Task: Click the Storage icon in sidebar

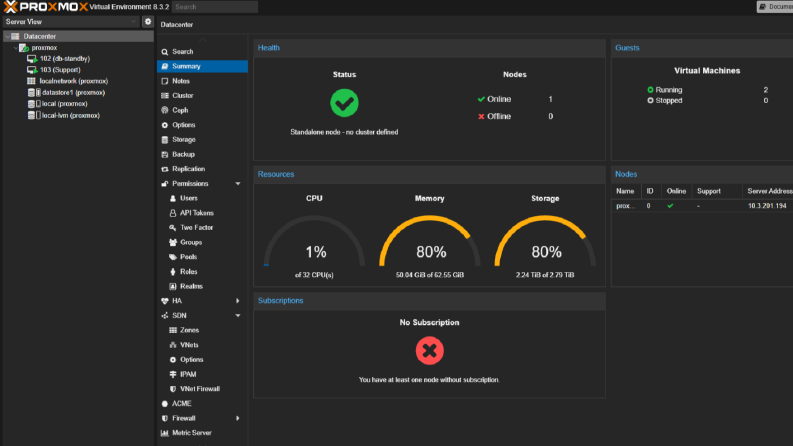Action: 165,140
